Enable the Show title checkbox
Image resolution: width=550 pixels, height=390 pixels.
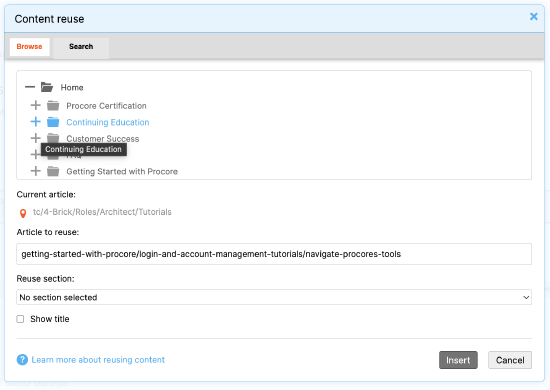(20, 319)
